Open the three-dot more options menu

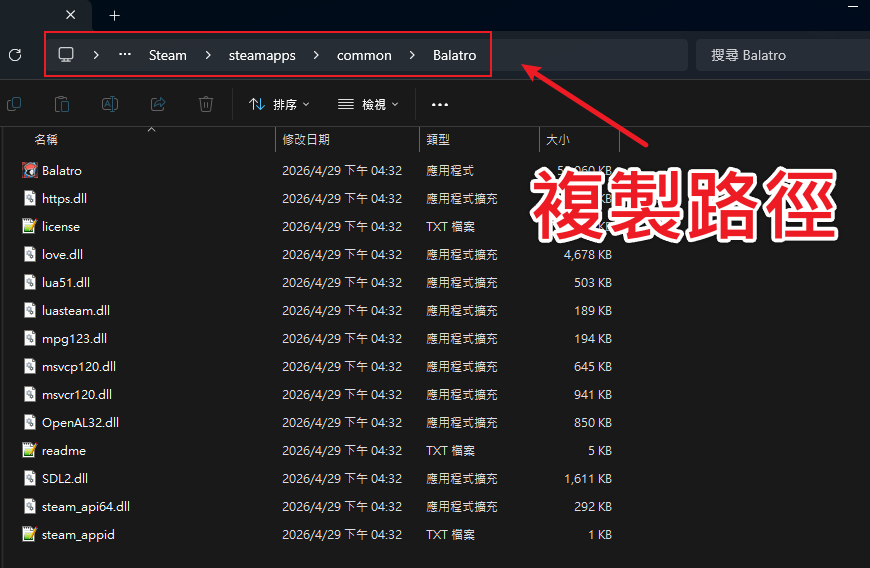point(440,104)
